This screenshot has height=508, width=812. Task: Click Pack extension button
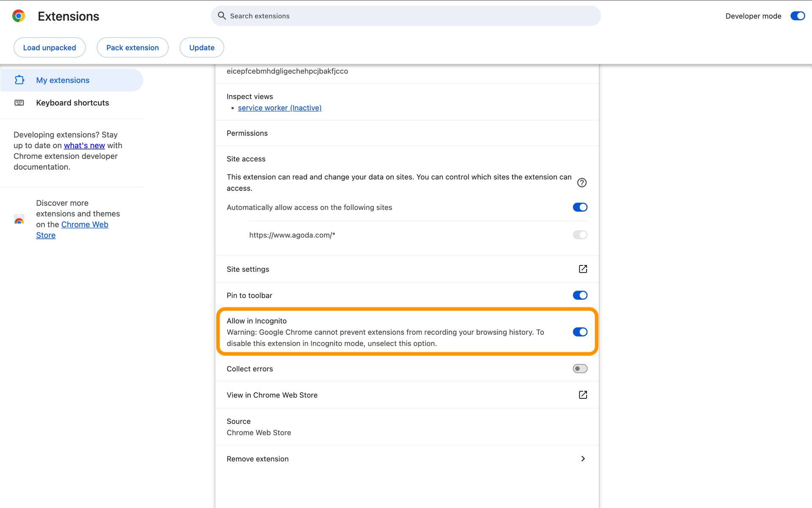tap(132, 47)
